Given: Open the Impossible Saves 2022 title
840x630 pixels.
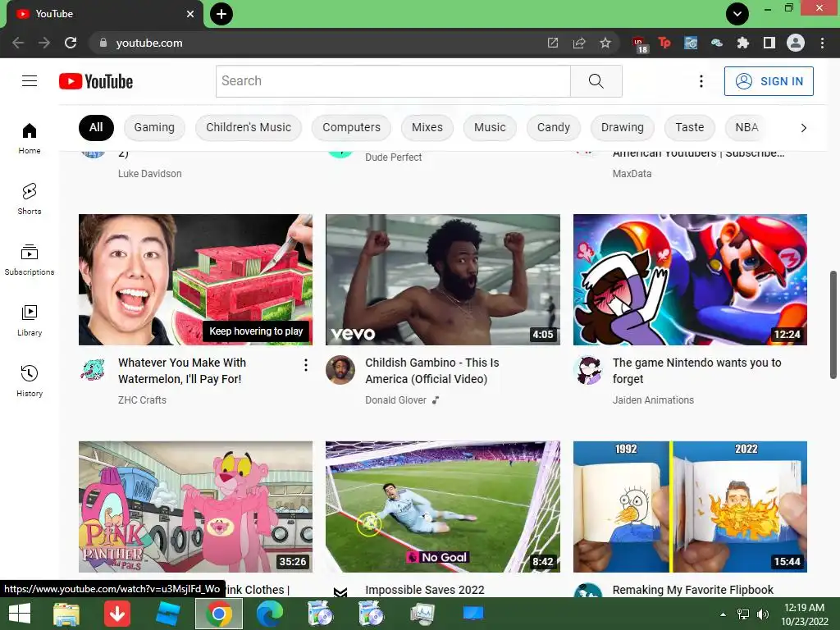Looking at the screenshot, I should pos(425,590).
